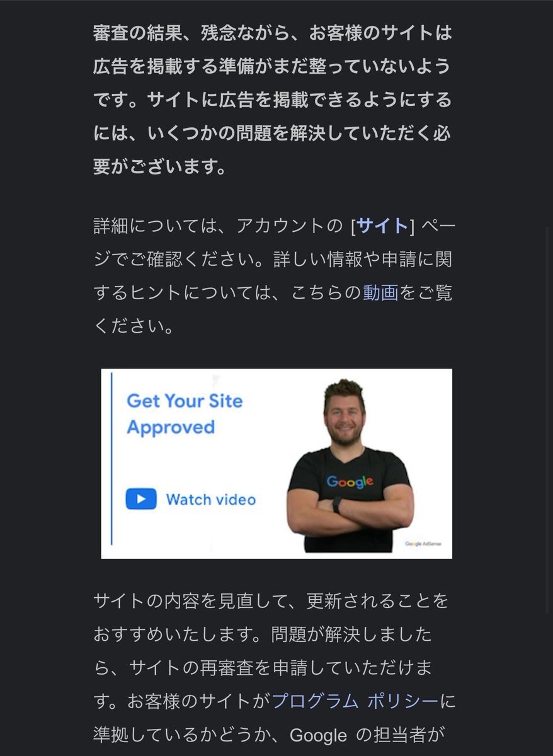Click the smartwatch on the man's wrist
This screenshot has height=756, width=553.
(338, 505)
